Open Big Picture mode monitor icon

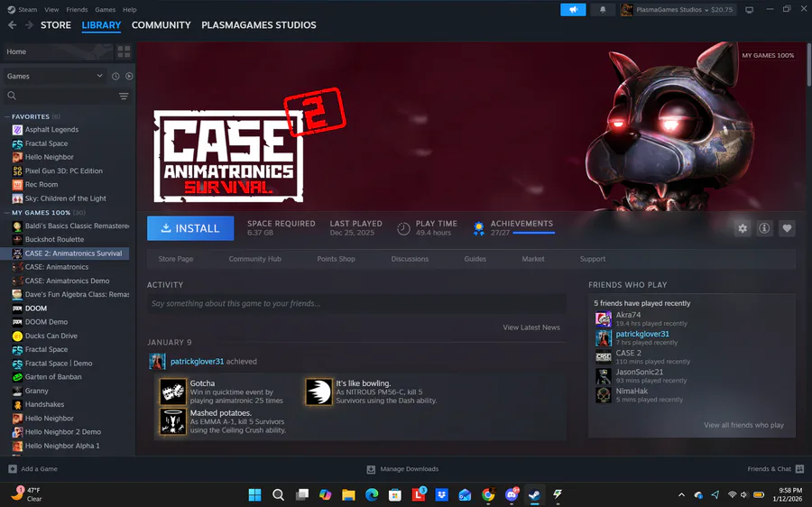[749, 10]
